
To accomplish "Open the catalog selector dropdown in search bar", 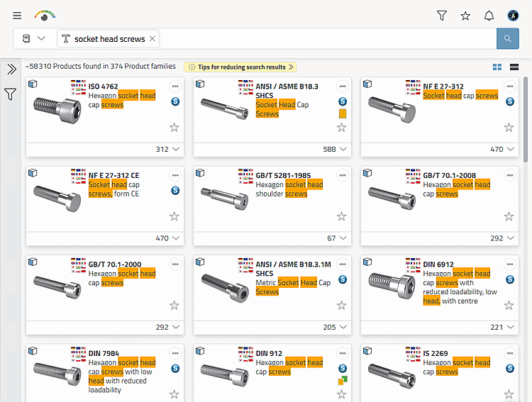I will click(33, 39).
